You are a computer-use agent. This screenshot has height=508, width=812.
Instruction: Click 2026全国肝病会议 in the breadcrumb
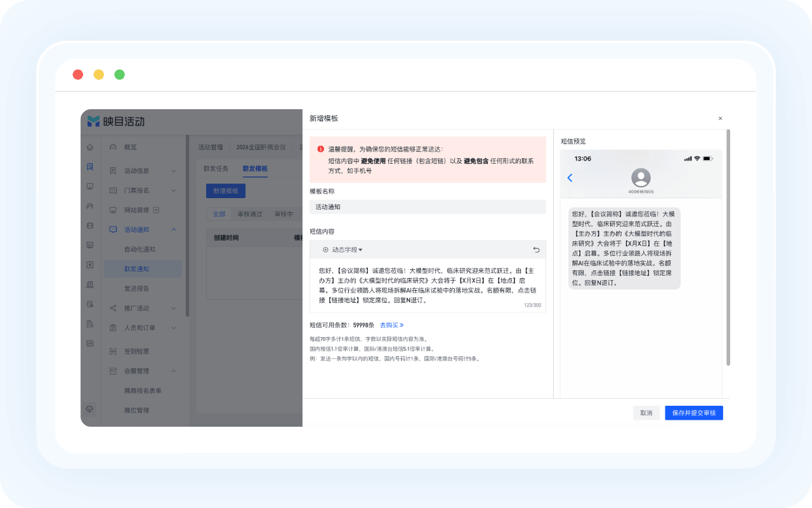click(x=261, y=147)
